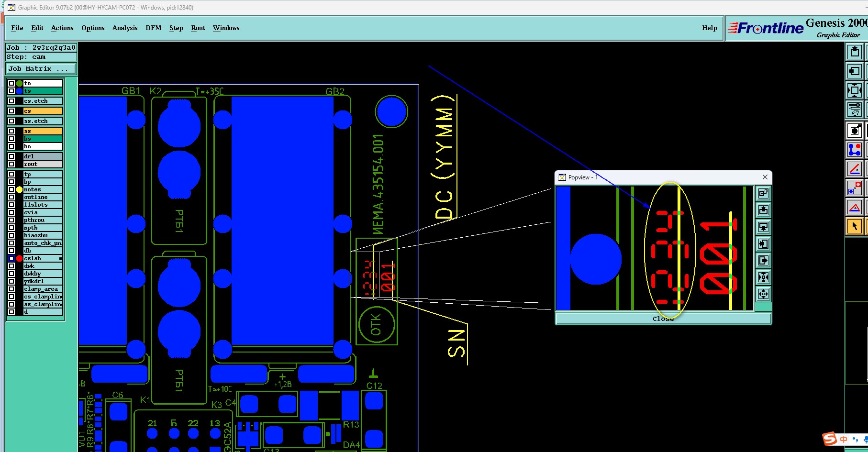Open the Actions menu
Screen dimensions: 868x452
[62, 28]
